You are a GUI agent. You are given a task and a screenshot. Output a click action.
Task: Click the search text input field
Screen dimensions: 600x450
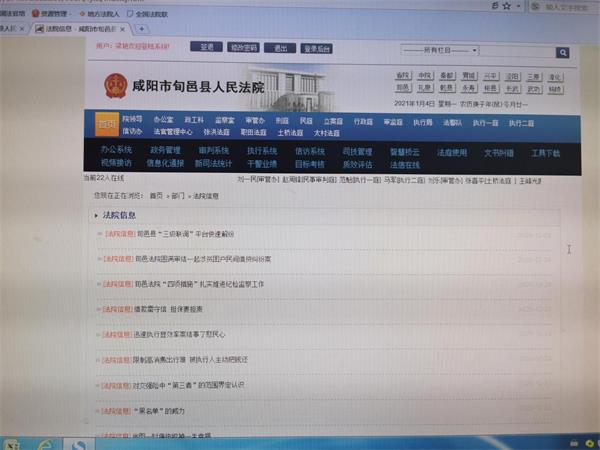(x=517, y=52)
